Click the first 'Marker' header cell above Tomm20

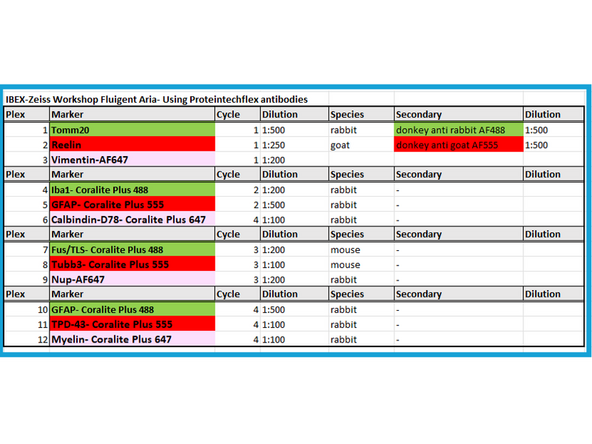(x=132, y=114)
